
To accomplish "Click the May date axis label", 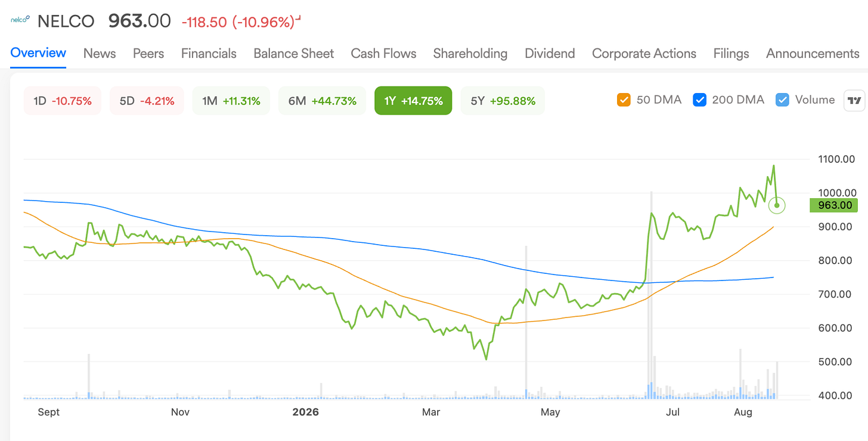I will 550,413.
